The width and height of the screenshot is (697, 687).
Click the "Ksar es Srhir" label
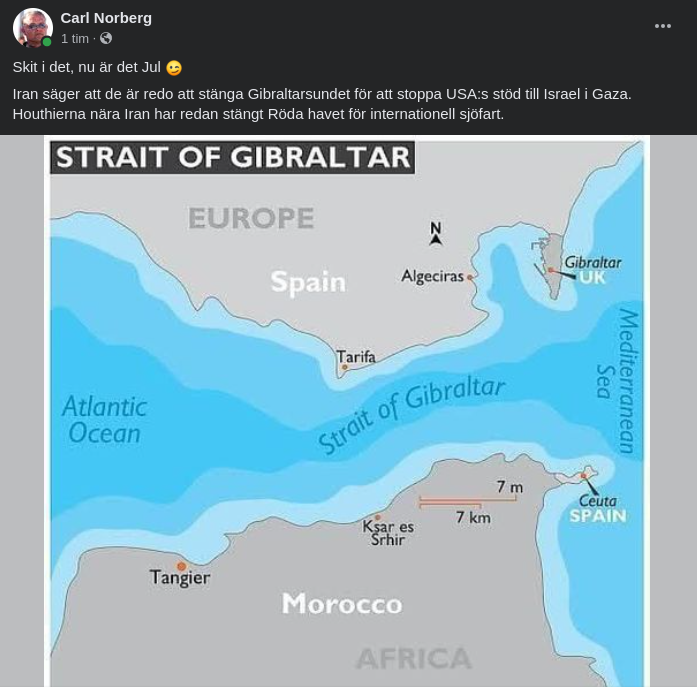388,532
